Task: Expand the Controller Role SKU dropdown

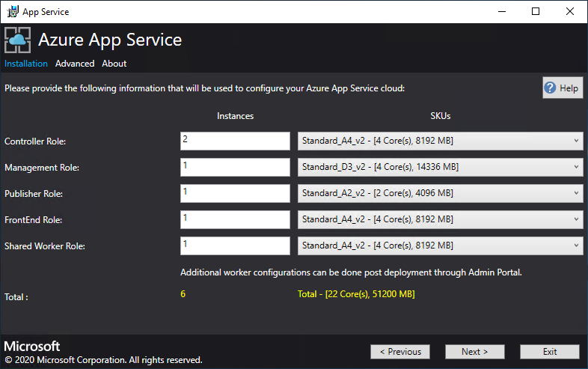Action: click(x=440, y=141)
